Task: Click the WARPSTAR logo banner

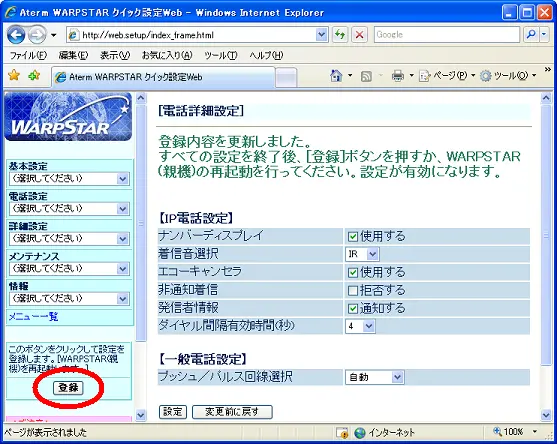Action: click(x=68, y=117)
